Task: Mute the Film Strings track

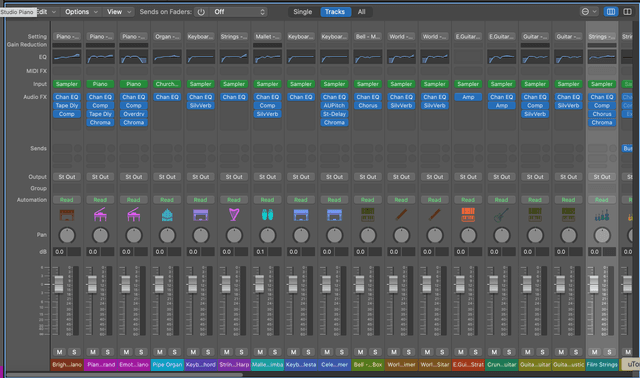Action: [595, 352]
